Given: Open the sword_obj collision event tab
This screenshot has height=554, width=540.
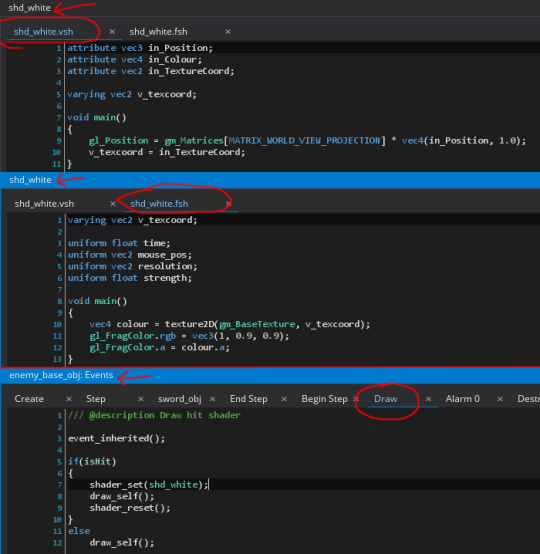Looking at the screenshot, I should click(x=180, y=399).
